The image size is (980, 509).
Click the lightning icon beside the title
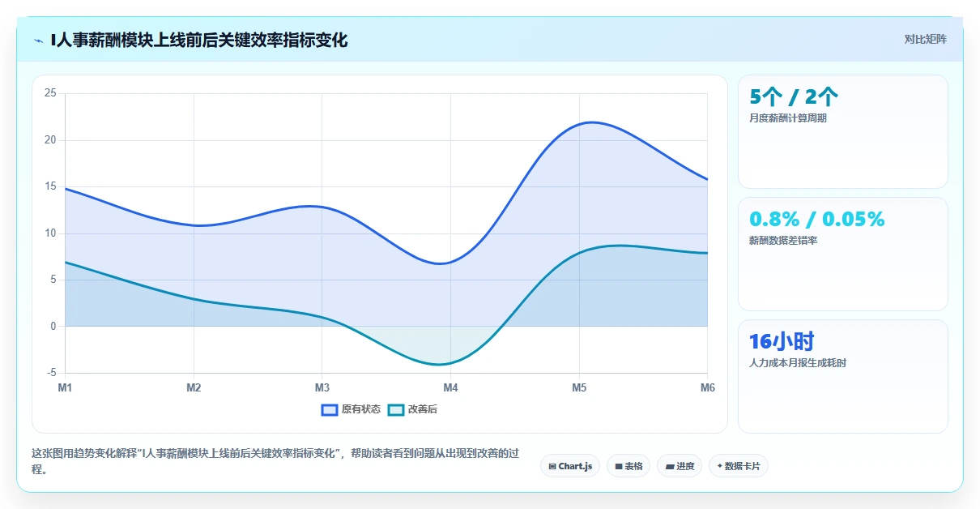(38, 41)
